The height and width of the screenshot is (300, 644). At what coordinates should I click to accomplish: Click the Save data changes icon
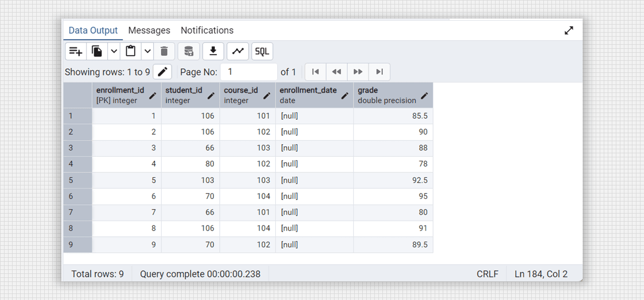pos(189,51)
